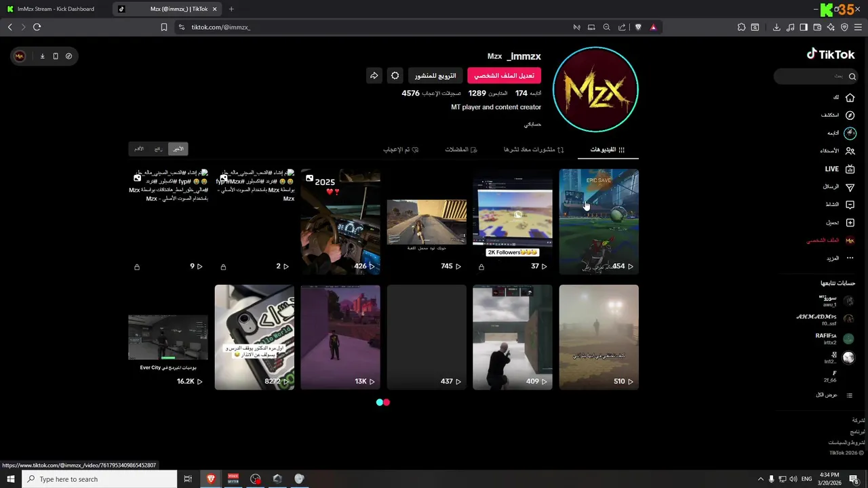Toggle the browser sidebar panel icon
868x488 pixels.
tap(804, 27)
